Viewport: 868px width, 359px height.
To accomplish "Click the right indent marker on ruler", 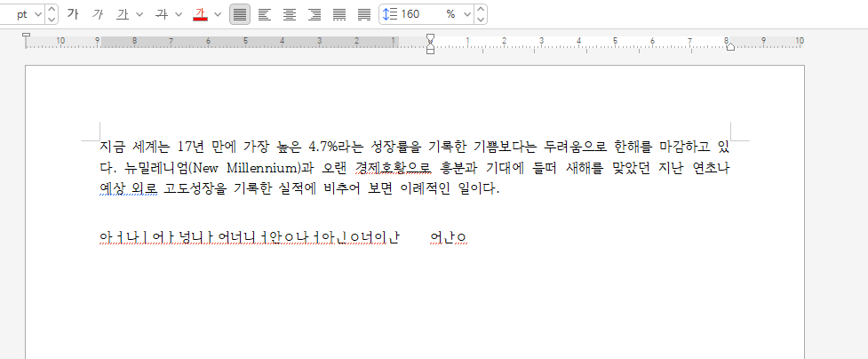I will (x=730, y=46).
